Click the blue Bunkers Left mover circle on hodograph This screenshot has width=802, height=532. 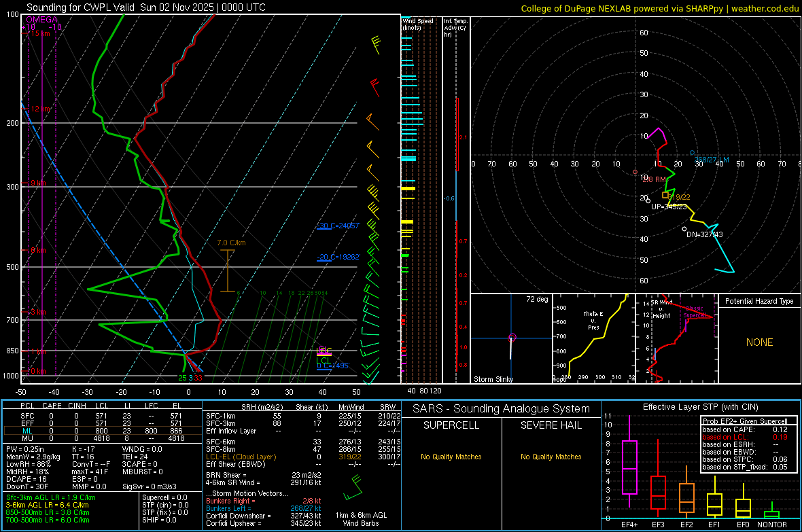click(692, 153)
